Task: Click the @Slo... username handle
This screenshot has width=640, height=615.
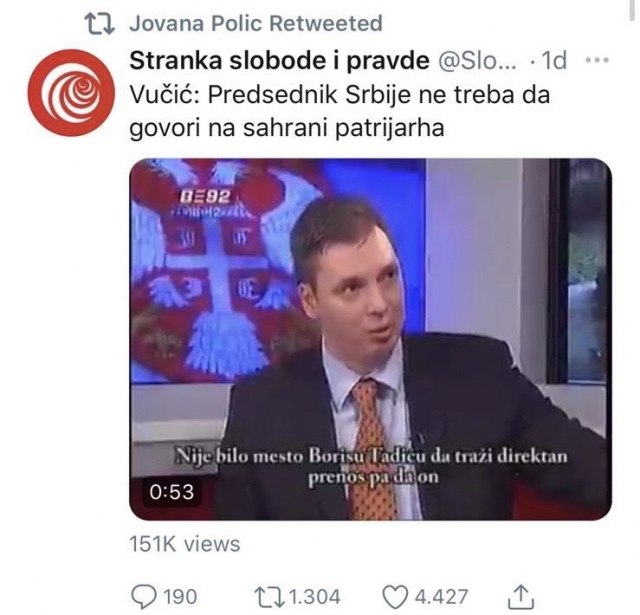Action: [477, 61]
